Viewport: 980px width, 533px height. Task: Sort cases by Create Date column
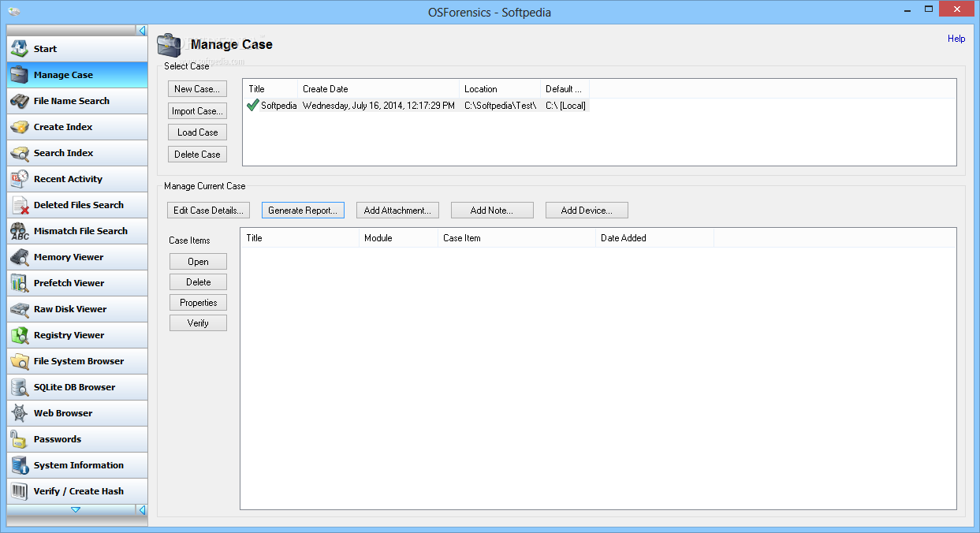[378, 89]
